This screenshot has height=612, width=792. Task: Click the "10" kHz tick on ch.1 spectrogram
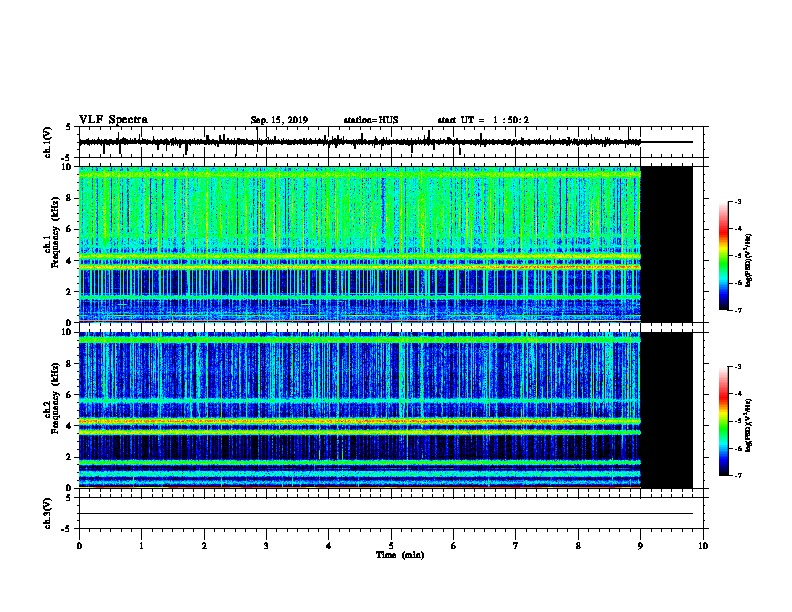pos(67,167)
